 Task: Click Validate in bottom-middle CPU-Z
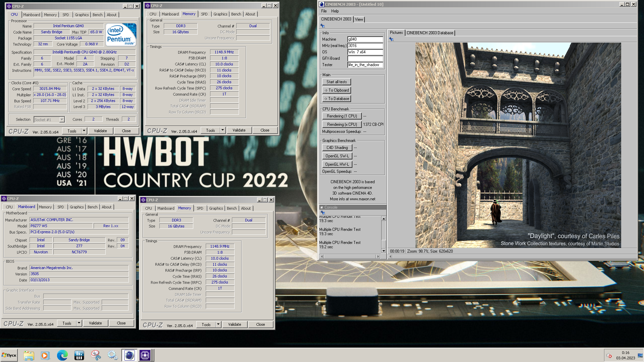(235, 324)
